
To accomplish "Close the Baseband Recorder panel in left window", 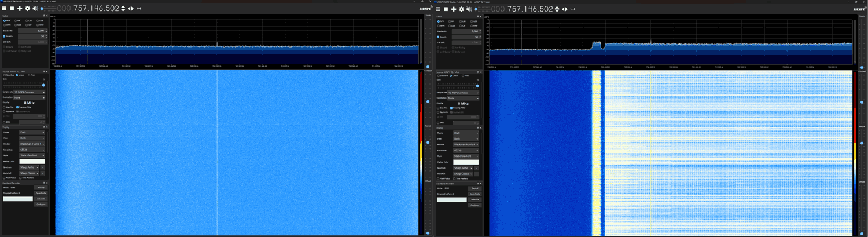I will 47,183.
